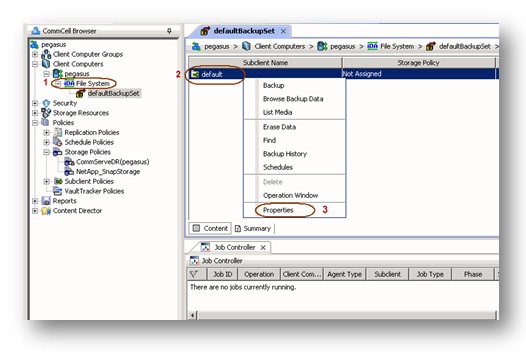Click the CommCell Browser pin icon

[169, 31]
